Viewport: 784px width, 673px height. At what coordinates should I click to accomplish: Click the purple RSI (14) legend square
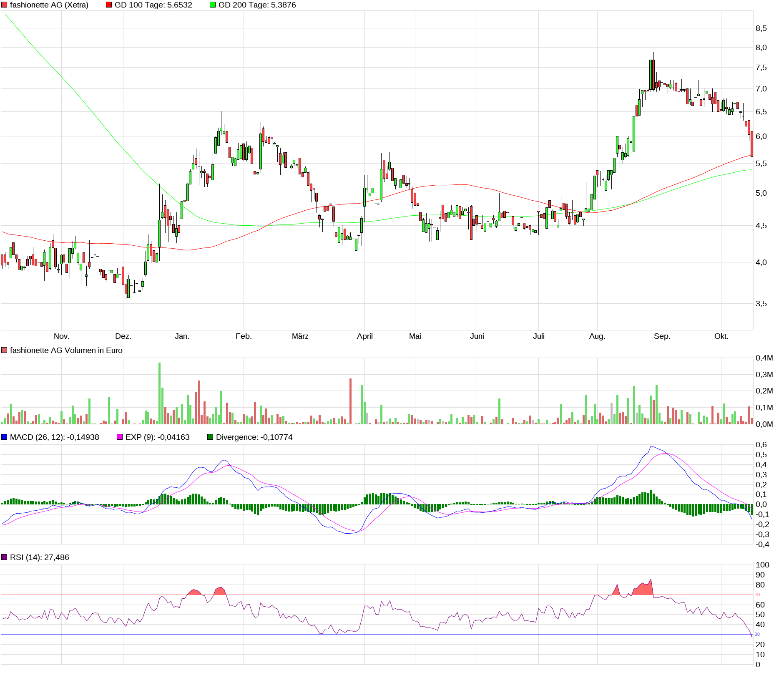4,557
